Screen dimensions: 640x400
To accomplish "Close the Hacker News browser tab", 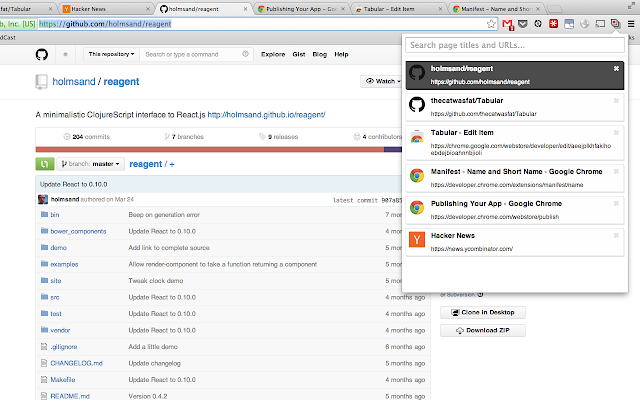I will click(148, 9).
